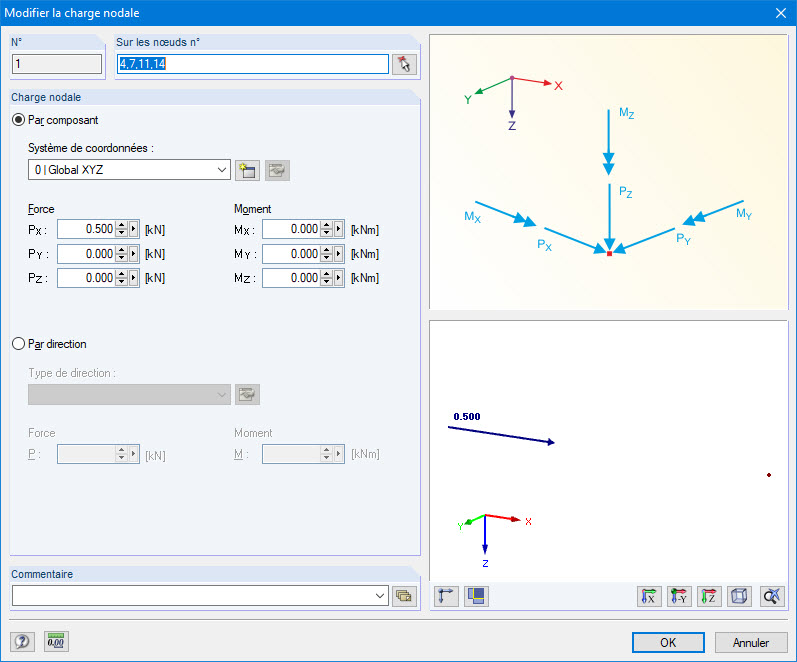Close the Modifier la charge nodale dialog
This screenshot has height=662, width=797.
781,13
